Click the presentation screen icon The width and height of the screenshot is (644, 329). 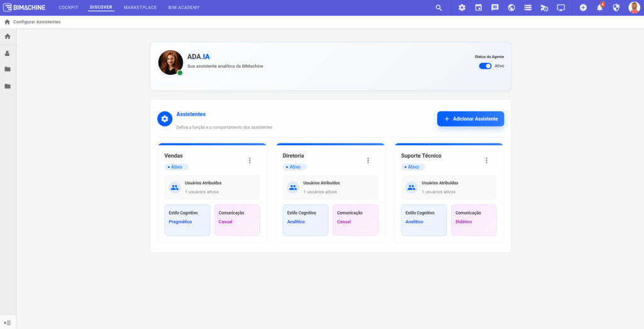coord(561,8)
